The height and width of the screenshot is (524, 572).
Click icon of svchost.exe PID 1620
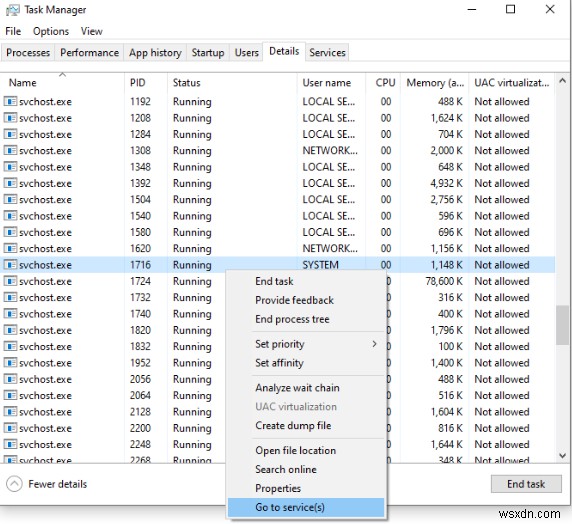point(10,248)
